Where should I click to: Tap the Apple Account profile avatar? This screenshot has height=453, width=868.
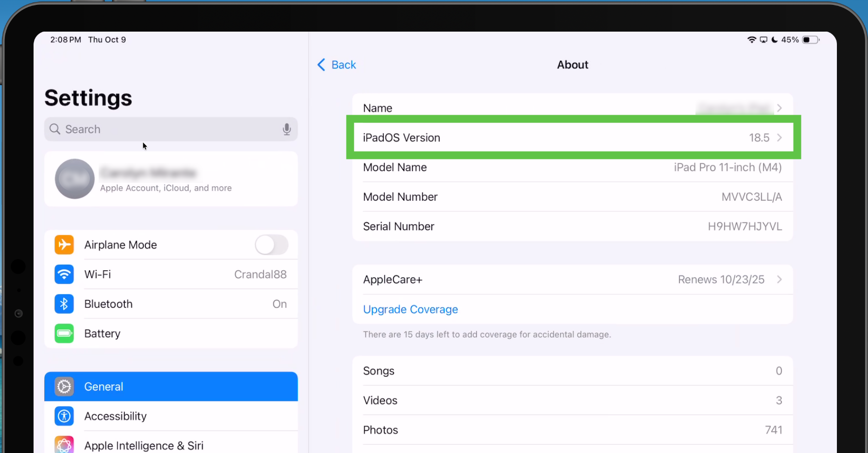coord(74,179)
